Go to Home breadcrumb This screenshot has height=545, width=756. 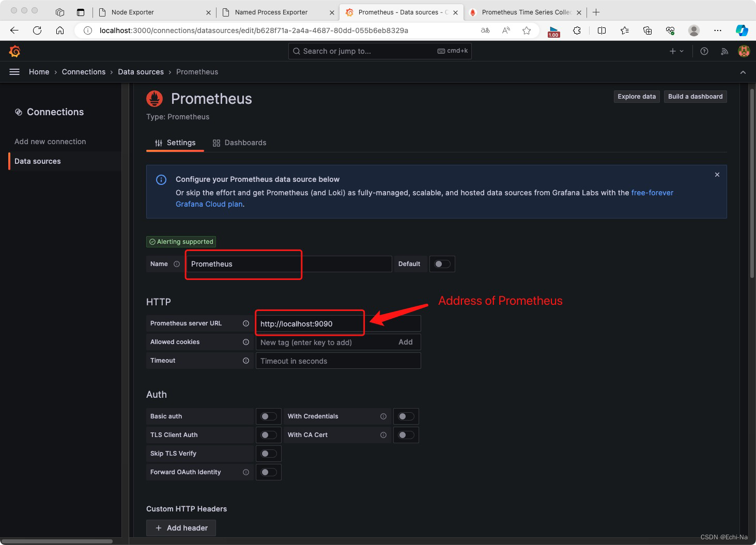click(39, 72)
